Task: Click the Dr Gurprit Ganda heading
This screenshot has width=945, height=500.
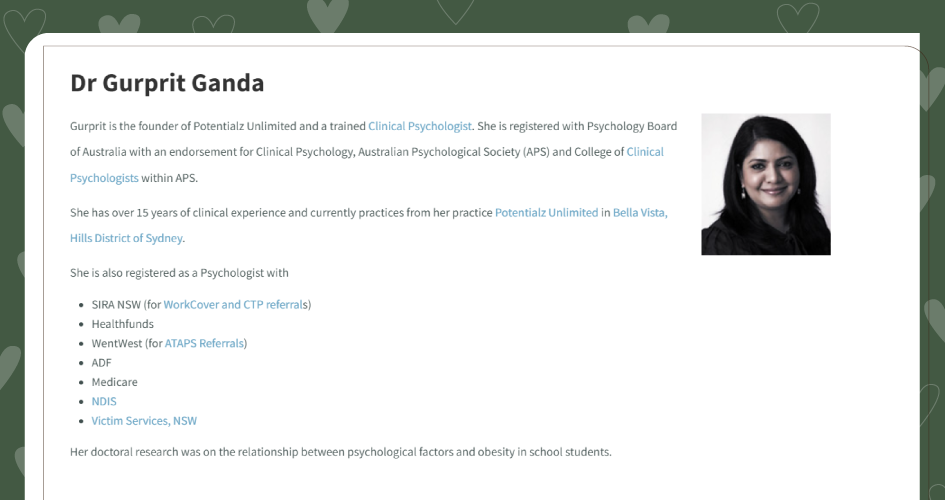Action: pyautogui.click(x=167, y=83)
